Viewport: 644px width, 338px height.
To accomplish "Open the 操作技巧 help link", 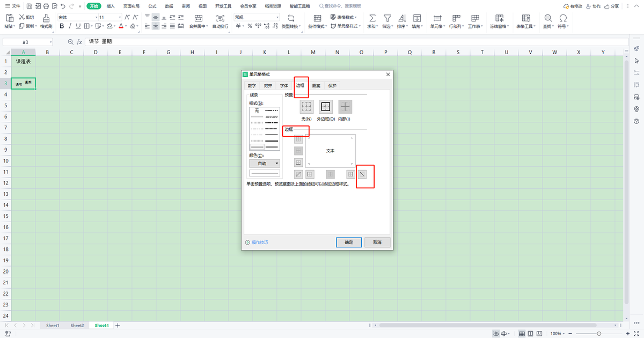I will pos(260,243).
